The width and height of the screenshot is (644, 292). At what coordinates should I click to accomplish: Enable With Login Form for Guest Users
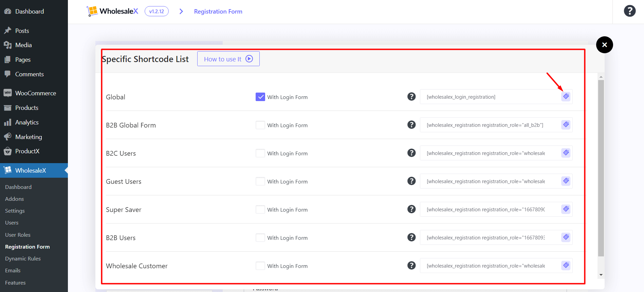pyautogui.click(x=260, y=181)
